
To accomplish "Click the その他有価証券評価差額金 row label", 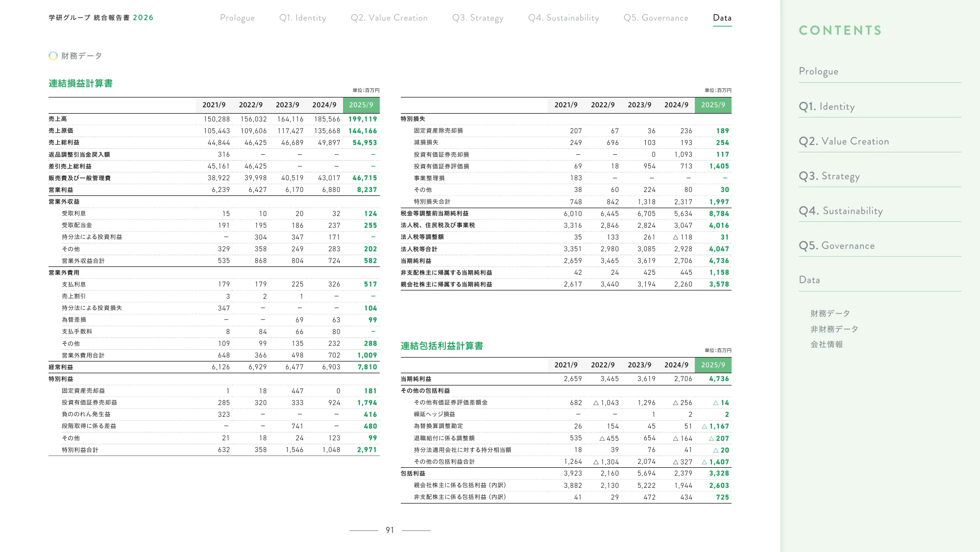I will 451,403.
